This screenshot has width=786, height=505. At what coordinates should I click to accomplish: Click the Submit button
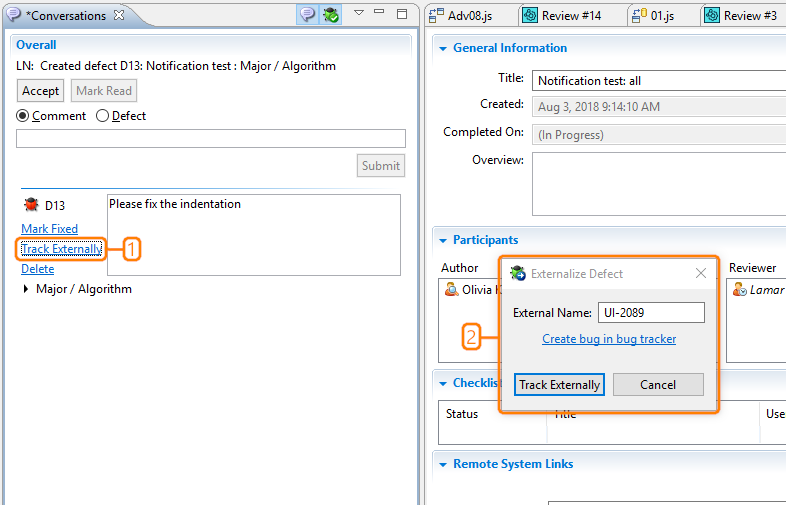point(381,165)
